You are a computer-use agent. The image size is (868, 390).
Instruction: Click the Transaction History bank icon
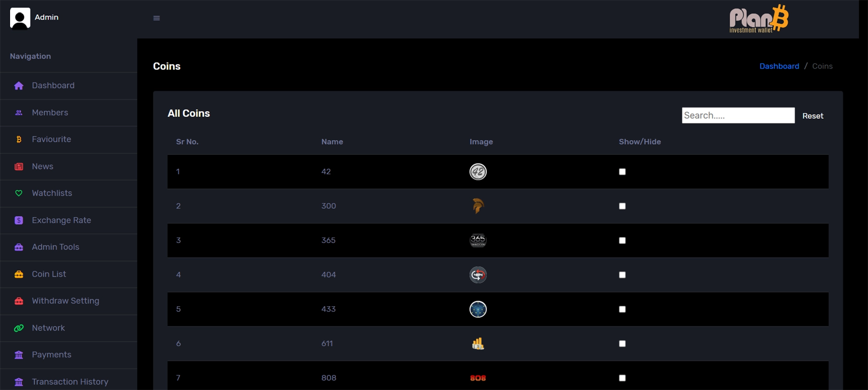[x=19, y=382]
